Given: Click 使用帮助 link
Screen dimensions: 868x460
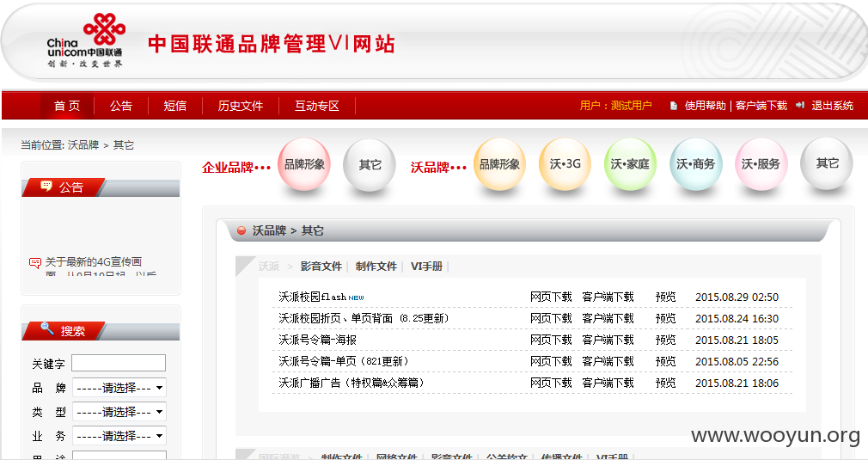Looking at the screenshot, I should tap(706, 106).
